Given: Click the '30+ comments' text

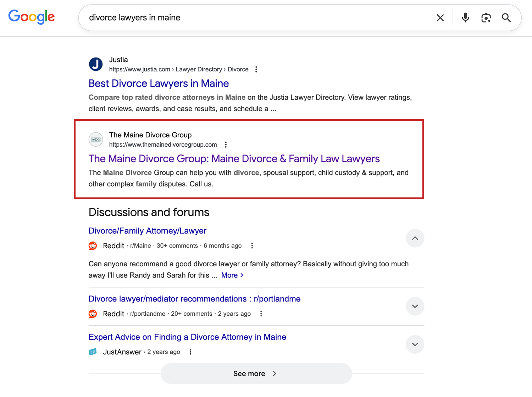Looking at the screenshot, I should coord(177,246).
